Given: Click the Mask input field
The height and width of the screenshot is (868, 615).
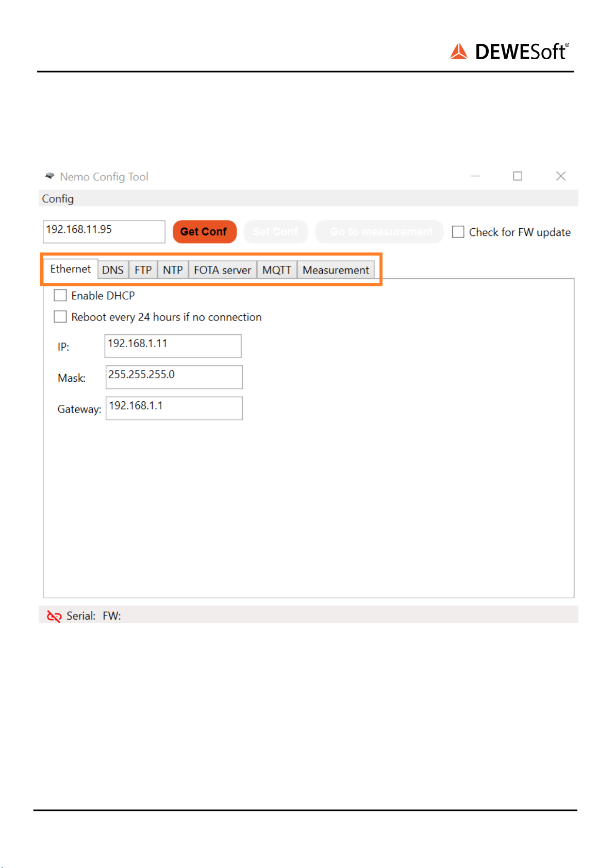Looking at the screenshot, I should click(x=174, y=377).
